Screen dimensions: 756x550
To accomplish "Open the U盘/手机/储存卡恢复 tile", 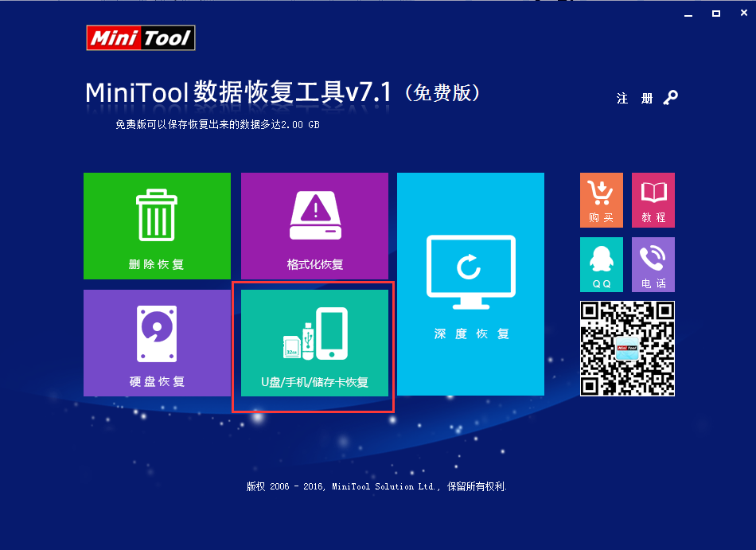I will click(314, 343).
